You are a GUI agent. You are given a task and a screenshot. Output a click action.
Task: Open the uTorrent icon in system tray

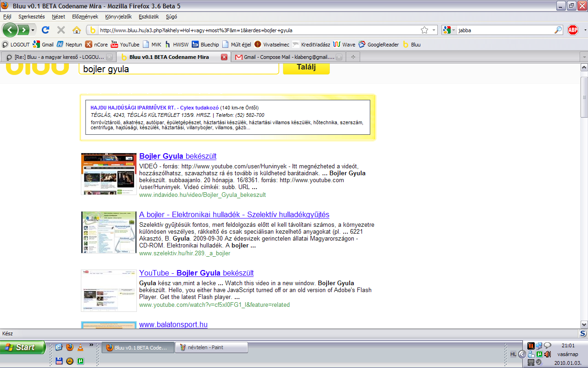click(540, 354)
